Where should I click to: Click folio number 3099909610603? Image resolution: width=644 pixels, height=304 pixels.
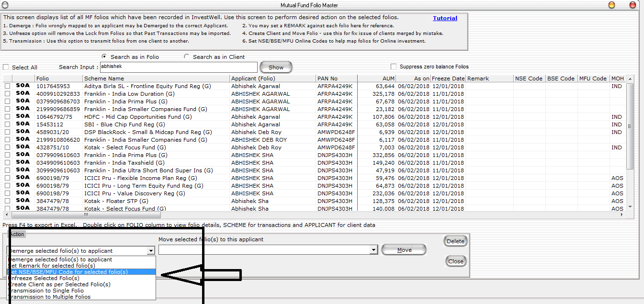pos(58,170)
